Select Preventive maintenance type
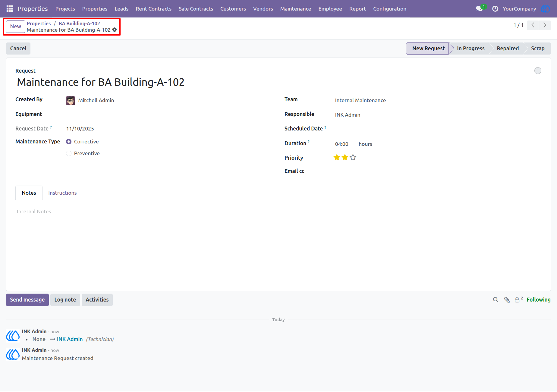The height and width of the screenshot is (392, 557). (x=69, y=153)
